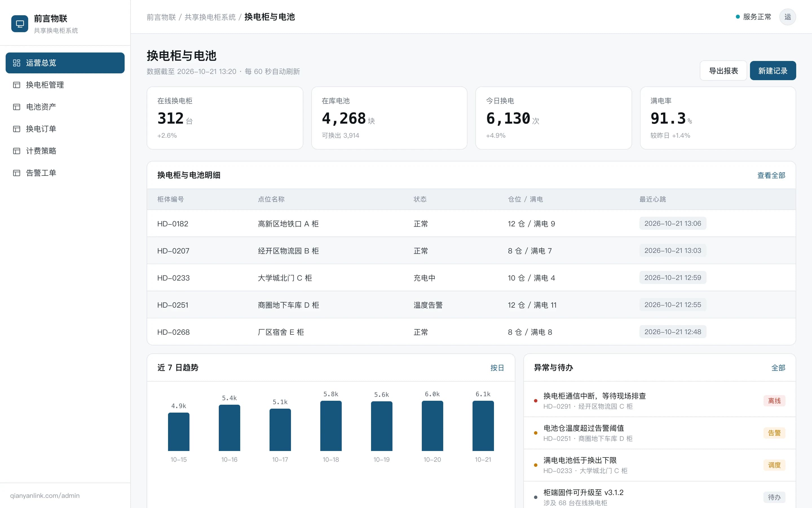Open the 换电柜通信中断 alert item
The width and height of the screenshot is (812, 508).
click(x=659, y=401)
